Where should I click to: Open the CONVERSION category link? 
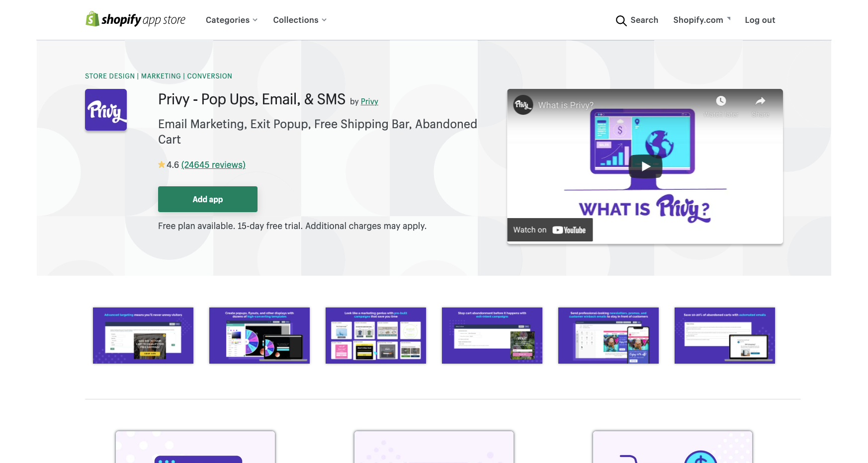(210, 76)
